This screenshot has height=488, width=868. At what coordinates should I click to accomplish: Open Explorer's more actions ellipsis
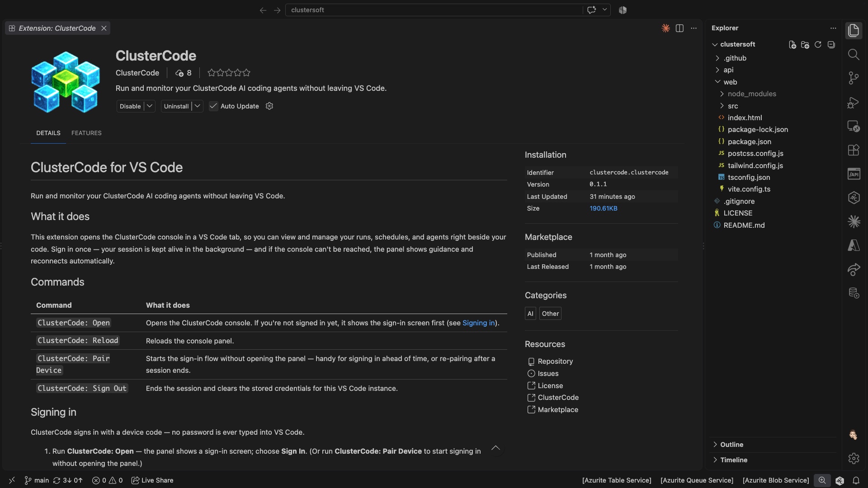coord(833,28)
